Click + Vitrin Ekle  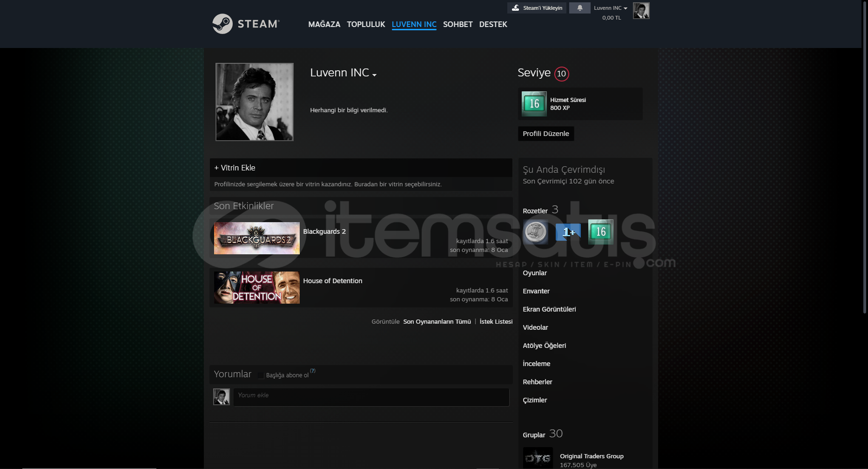coord(235,168)
